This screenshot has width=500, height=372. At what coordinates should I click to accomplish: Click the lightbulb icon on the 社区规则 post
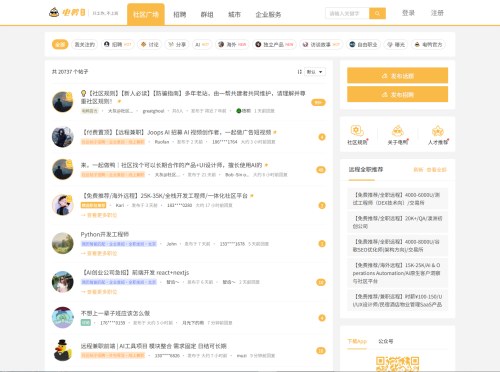pyautogui.click(x=84, y=93)
